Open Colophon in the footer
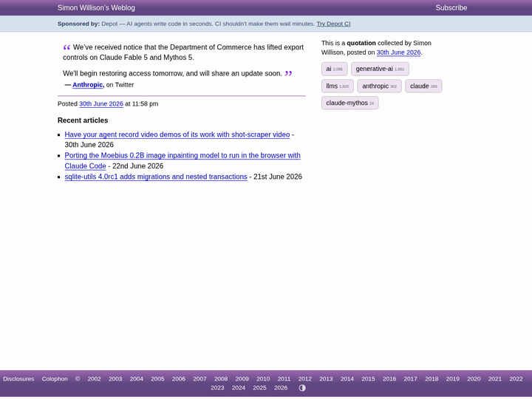This screenshot has width=532, height=399. (55, 379)
